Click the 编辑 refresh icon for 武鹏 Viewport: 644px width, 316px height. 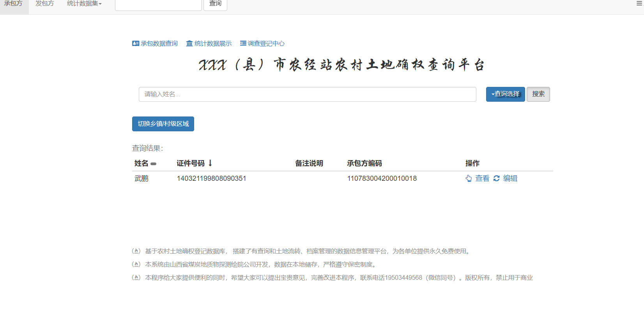click(x=497, y=178)
